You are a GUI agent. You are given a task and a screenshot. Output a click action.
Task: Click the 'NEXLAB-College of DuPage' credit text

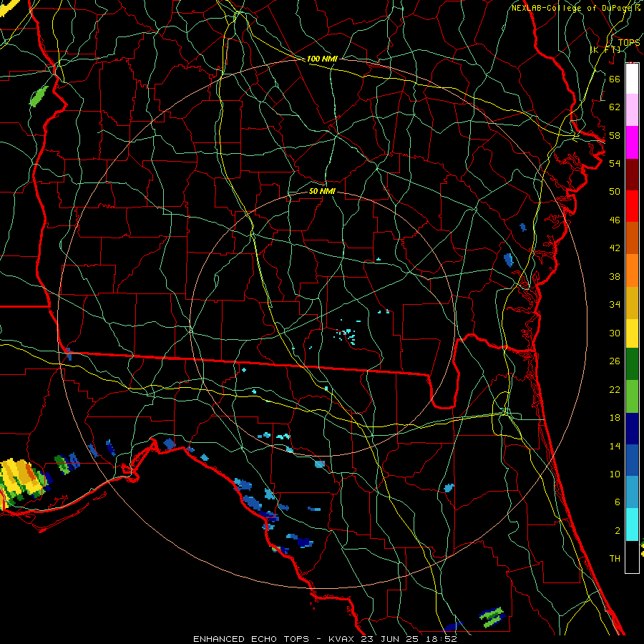[571, 8]
